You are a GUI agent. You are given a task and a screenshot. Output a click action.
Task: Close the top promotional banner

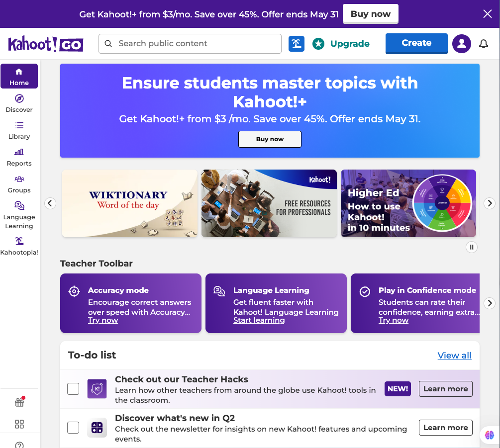[487, 14]
